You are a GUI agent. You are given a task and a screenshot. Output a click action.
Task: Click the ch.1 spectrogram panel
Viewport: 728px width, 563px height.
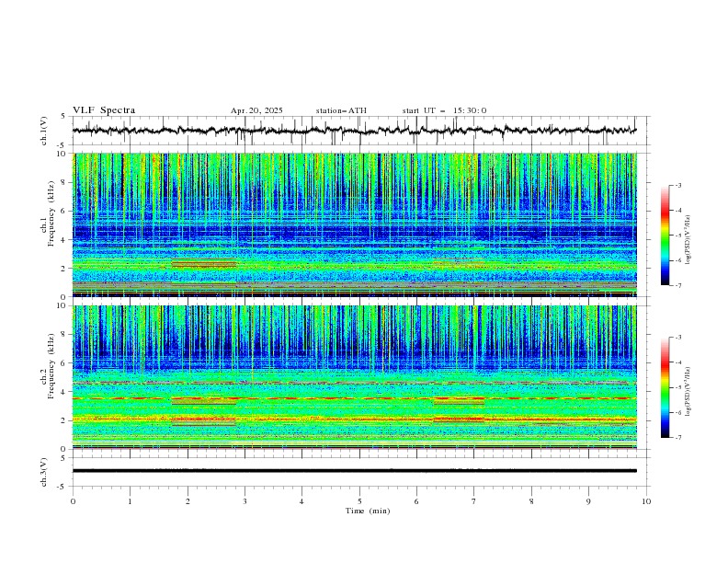tap(355, 224)
